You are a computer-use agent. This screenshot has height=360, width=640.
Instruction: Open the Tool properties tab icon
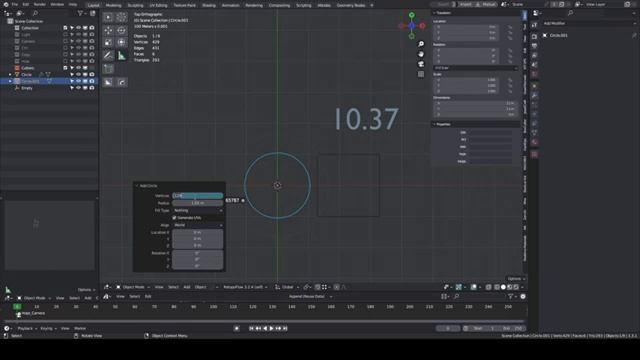[x=534, y=25]
